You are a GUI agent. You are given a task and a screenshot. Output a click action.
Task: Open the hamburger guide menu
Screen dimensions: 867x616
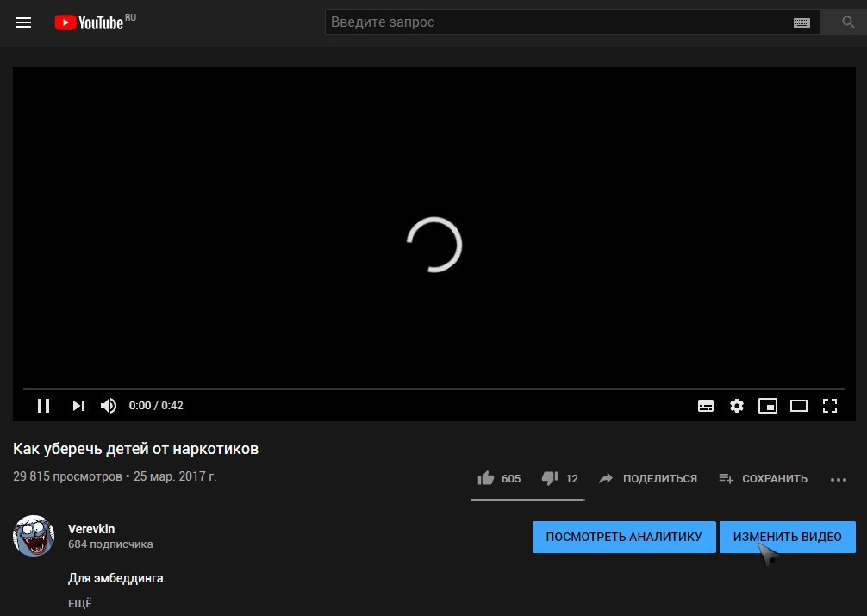[x=23, y=22]
